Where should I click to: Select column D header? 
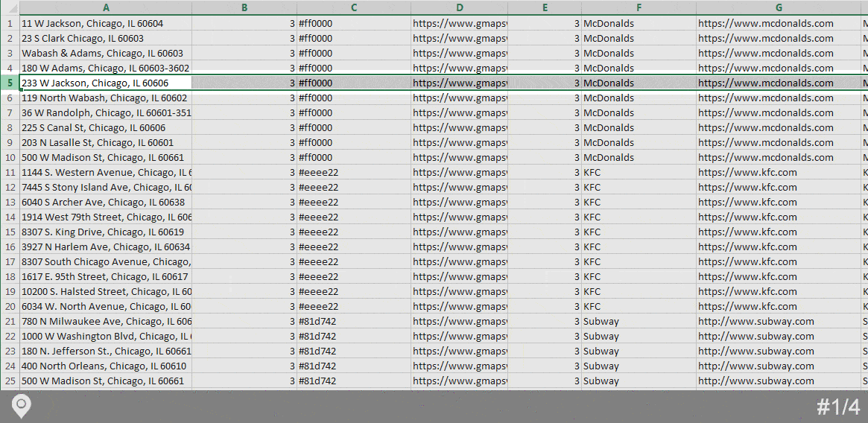coord(460,7)
